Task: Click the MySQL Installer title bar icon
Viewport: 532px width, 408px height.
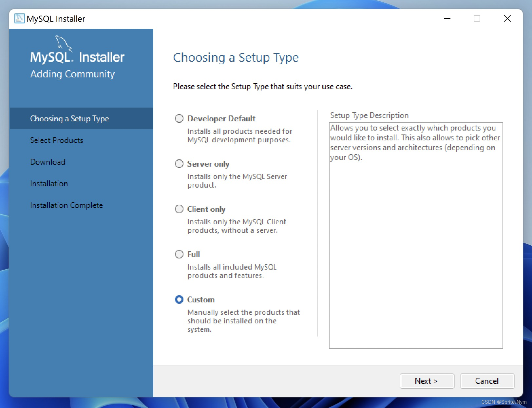Action: [x=20, y=18]
